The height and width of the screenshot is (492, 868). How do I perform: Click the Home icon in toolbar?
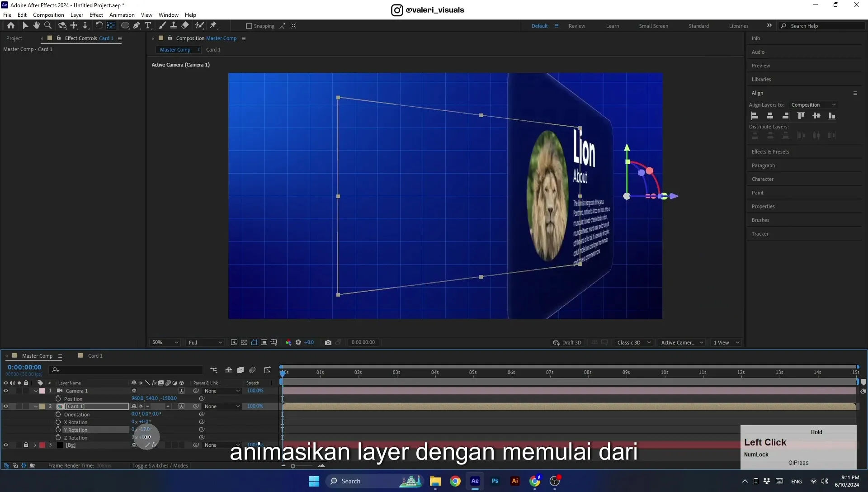[x=11, y=26]
